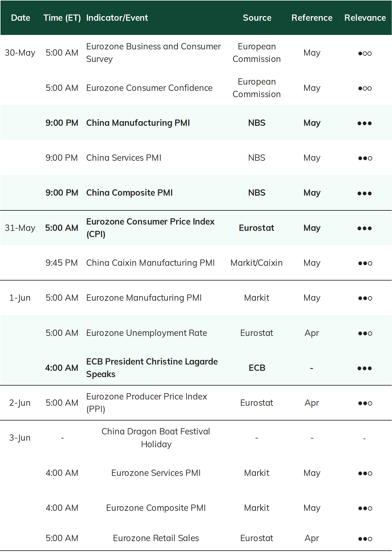Select the Time (ET) column header

pyautogui.click(x=62, y=18)
